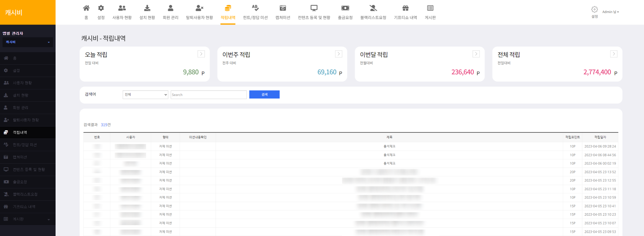Screen dimensions: 644x236
Task: Open 설정 gear in top navigation bar
Action: (x=101, y=12)
